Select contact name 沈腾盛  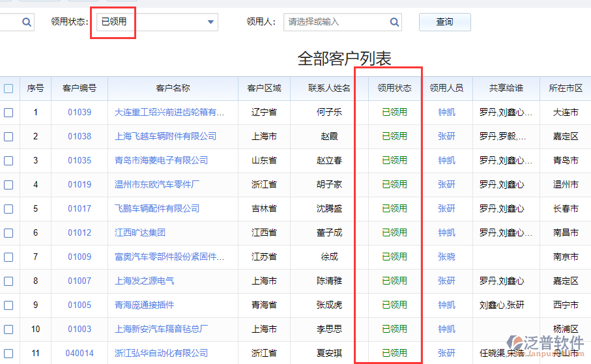pyautogui.click(x=330, y=209)
